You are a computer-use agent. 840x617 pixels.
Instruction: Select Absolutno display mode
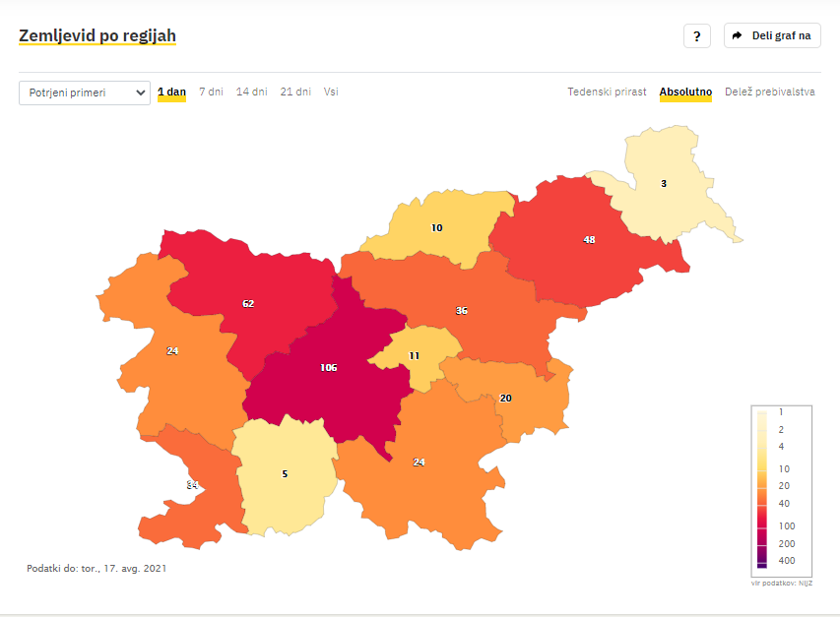[685, 93]
